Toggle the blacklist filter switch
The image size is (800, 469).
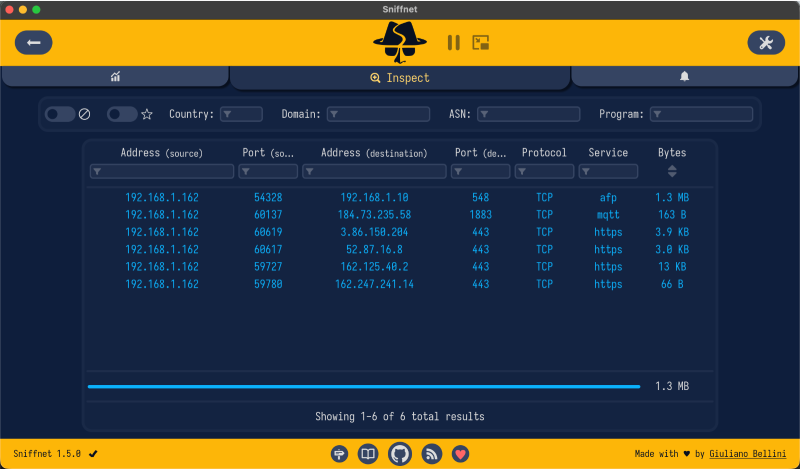point(60,114)
